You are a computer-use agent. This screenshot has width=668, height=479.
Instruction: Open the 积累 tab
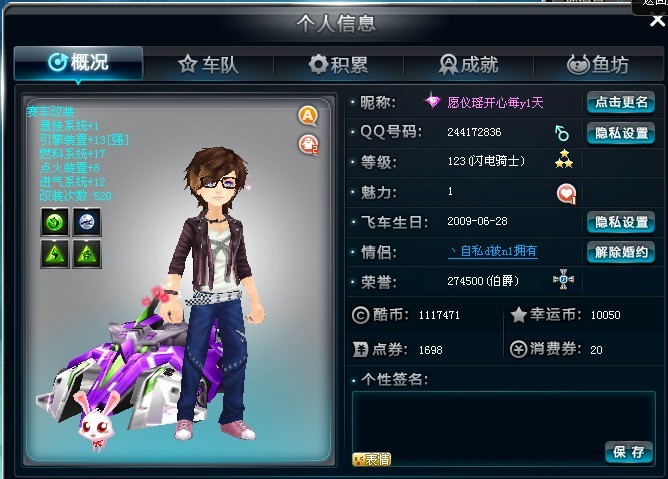(339, 65)
